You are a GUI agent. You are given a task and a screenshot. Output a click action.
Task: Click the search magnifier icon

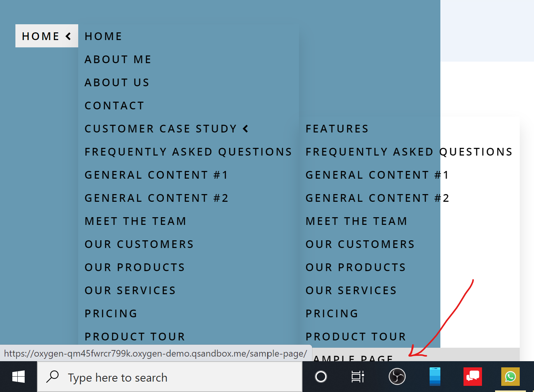[x=52, y=377]
